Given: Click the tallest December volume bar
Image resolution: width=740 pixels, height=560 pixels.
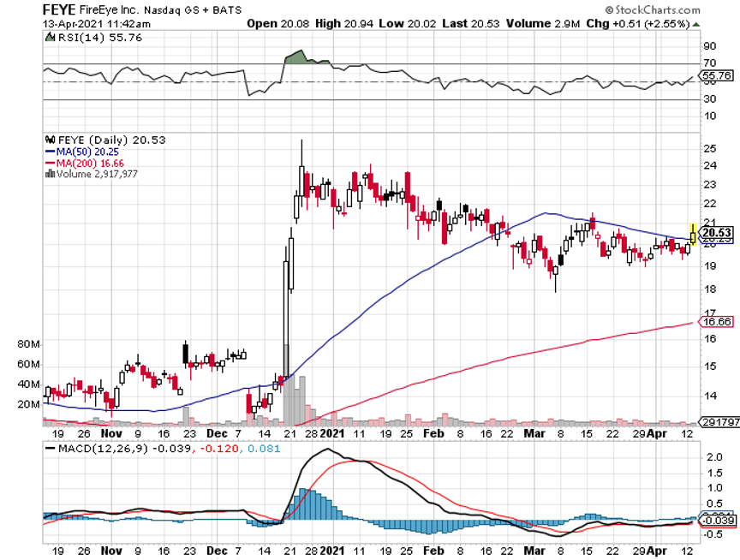Looking at the screenshot, I should click(286, 384).
